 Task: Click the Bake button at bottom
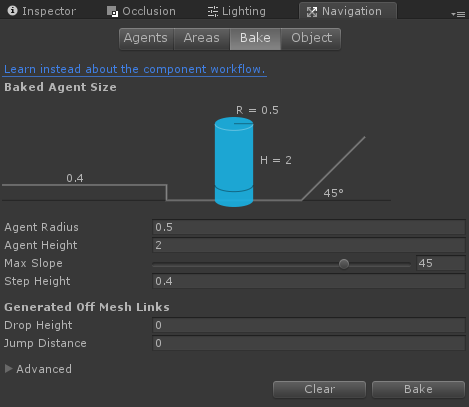[418, 389]
